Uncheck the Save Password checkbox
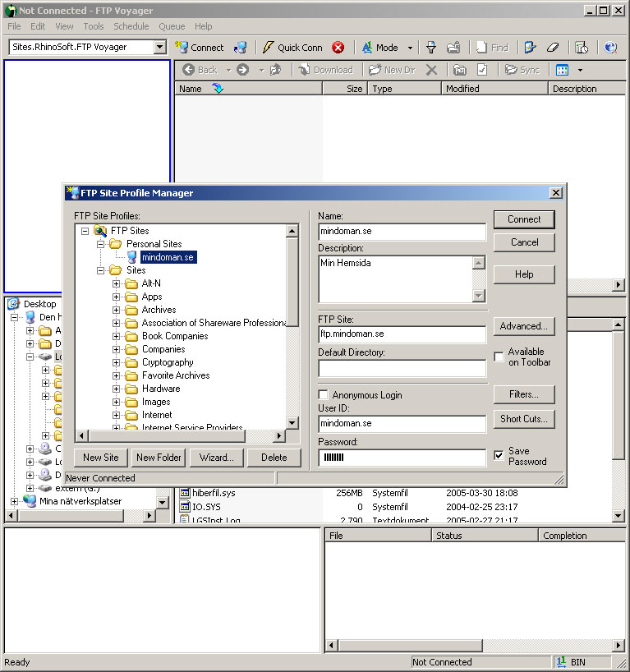 [x=499, y=455]
